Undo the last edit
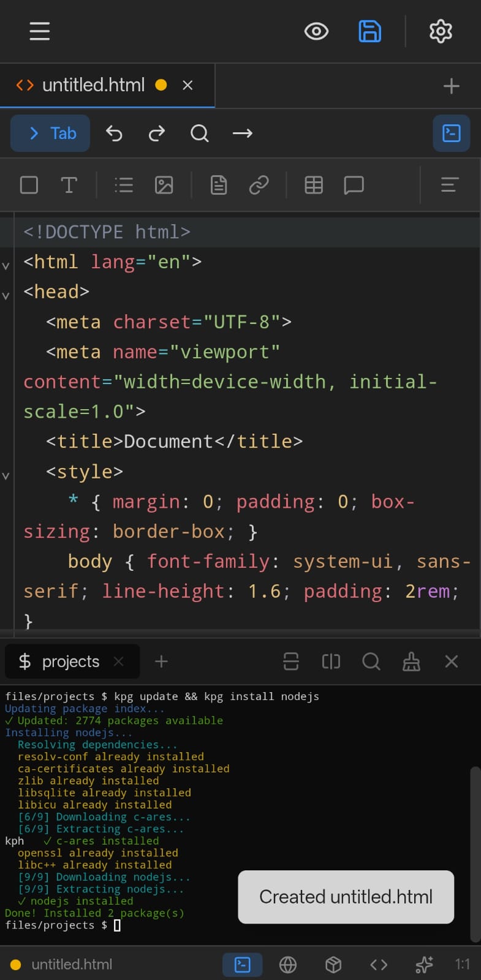This screenshot has width=481, height=980. click(114, 133)
